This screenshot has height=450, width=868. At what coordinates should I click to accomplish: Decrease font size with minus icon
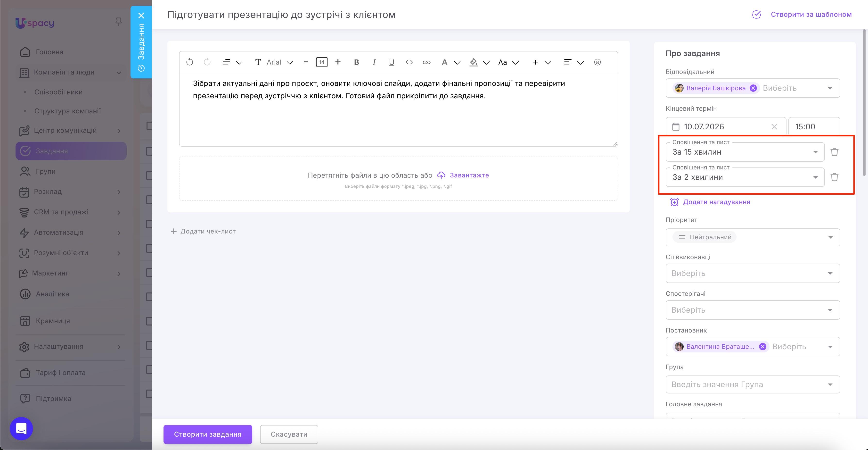point(306,62)
